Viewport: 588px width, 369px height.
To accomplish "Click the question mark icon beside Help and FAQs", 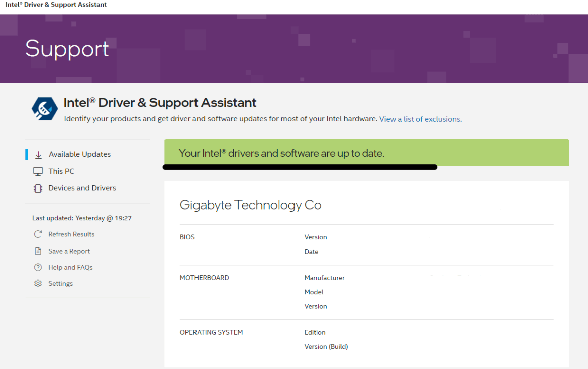I will [x=38, y=267].
